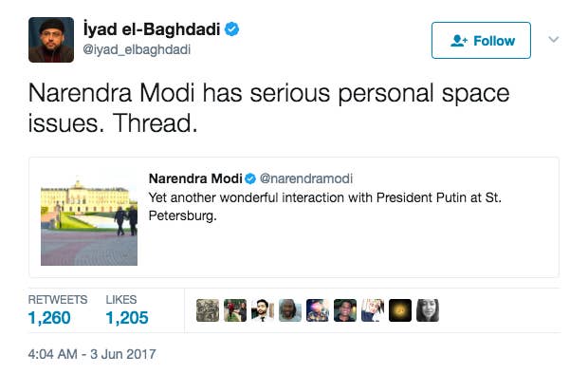Viewport: 588px width, 374px height.
Task: View the 1,205 likes count
Action: tap(127, 318)
